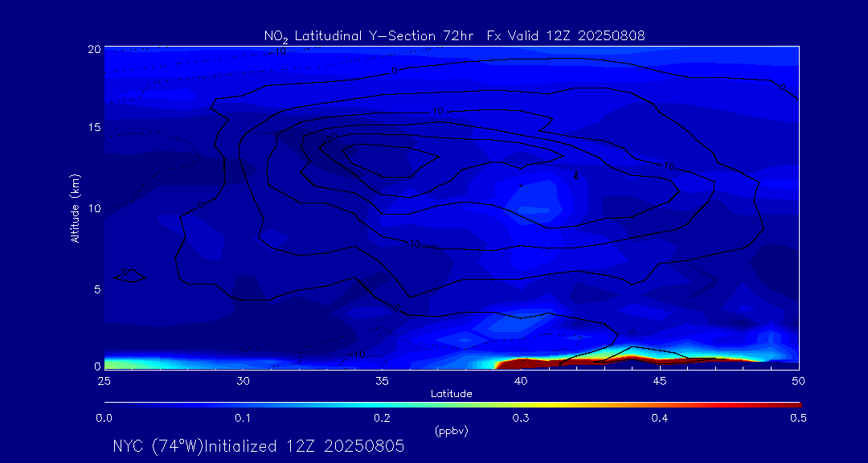Select the 0.0 colorbar tick label

click(104, 418)
